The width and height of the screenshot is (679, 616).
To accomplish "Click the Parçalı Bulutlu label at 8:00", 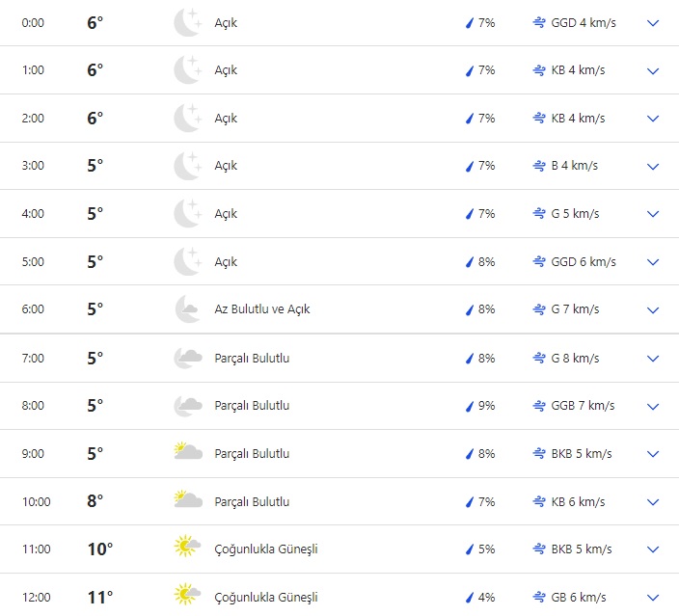I will tap(252, 406).
